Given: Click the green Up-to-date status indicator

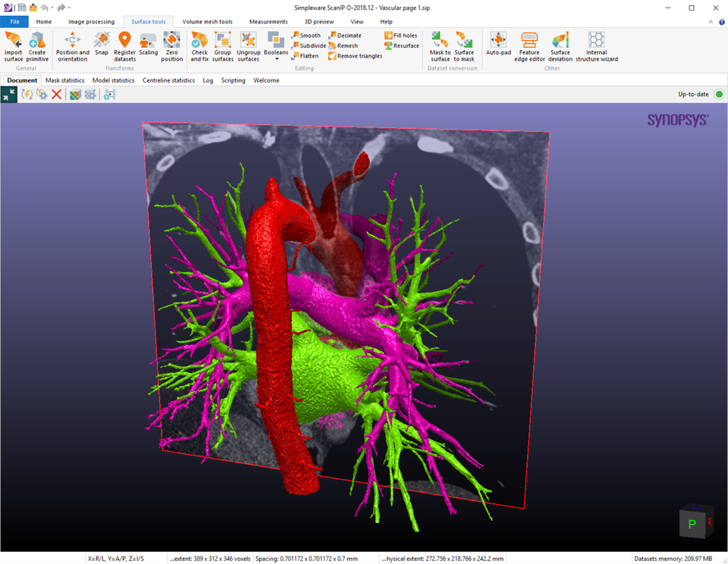Looking at the screenshot, I should pyautogui.click(x=718, y=94).
